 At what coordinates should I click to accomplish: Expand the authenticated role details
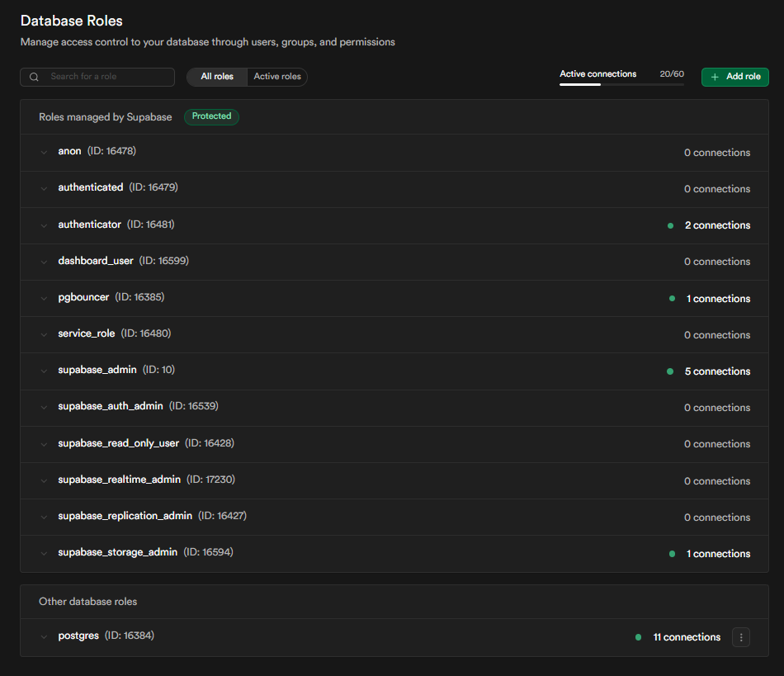(44, 188)
